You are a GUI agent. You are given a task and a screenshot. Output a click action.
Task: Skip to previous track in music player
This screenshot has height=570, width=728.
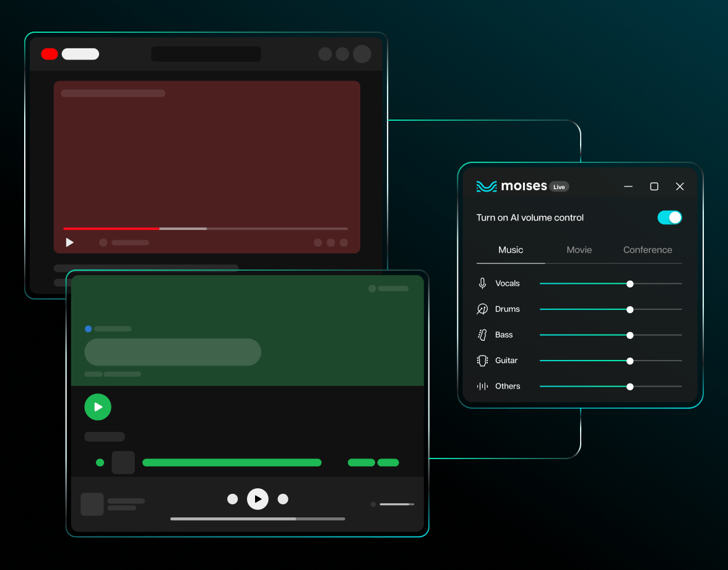233,499
